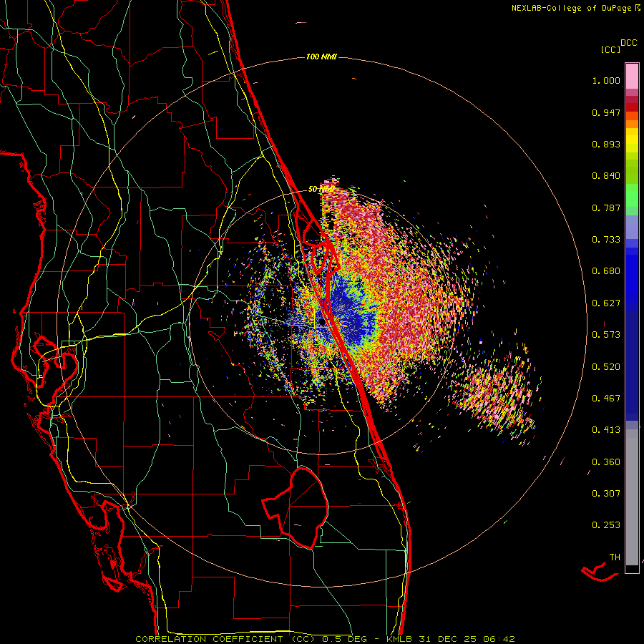The width and height of the screenshot is (644, 644).
Task: Click the pink swatch at top of color bar
Action: click(x=632, y=76)
